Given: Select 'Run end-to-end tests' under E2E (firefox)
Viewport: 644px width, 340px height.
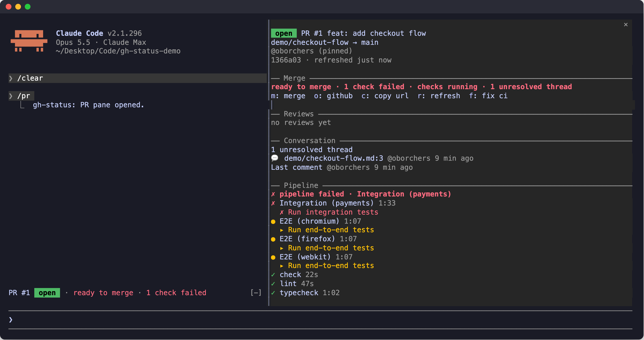Looking at the screenshot, I should [x=331, y=248].
